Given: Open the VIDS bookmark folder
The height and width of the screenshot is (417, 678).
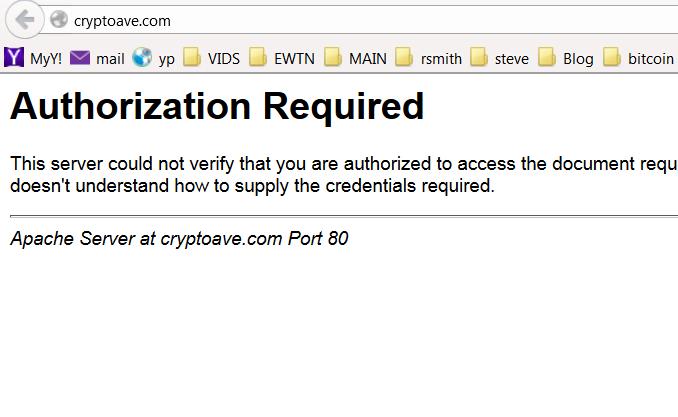Looking at the screenshot, I should tap(211, 58).
